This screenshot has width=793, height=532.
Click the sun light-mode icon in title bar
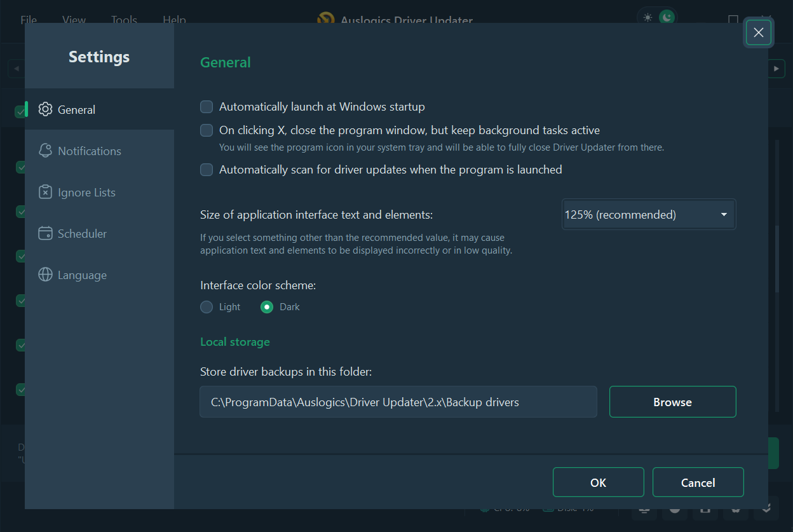pyautogui.click(x=647, y=17)
